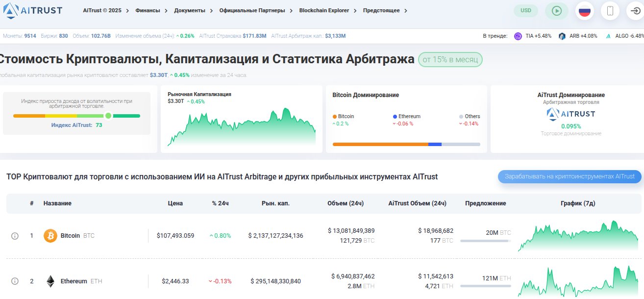This screenshot has height=299, width=644.
Task: Click the Ethereum coin icon
Action: [x=50, y=281]
